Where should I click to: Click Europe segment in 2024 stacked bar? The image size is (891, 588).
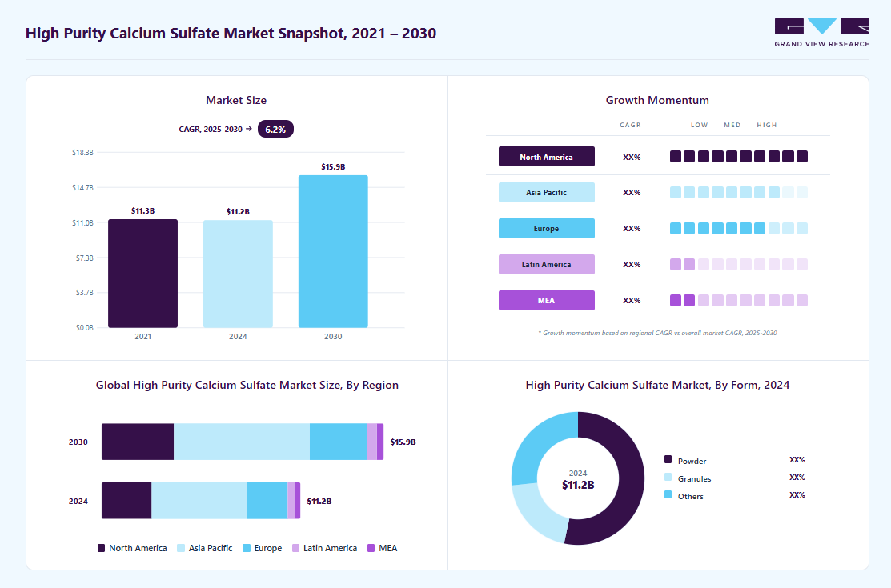(x=267, y=501)
